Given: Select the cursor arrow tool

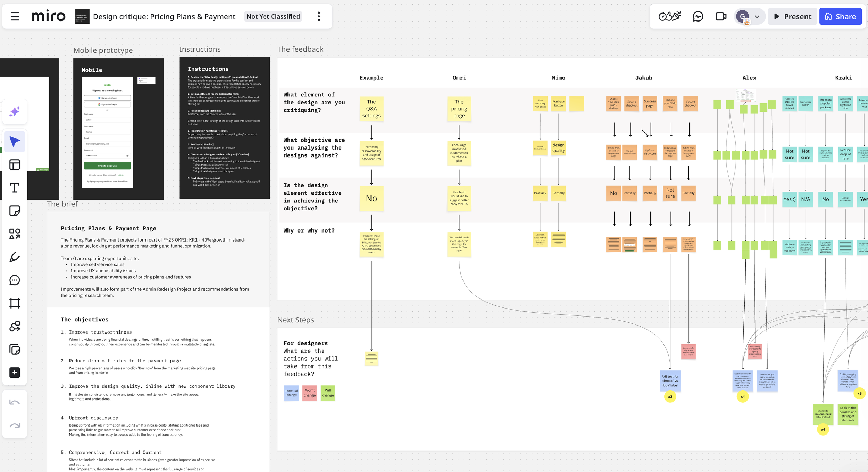Looking at the screenshot, I should (x=15, y=142).
